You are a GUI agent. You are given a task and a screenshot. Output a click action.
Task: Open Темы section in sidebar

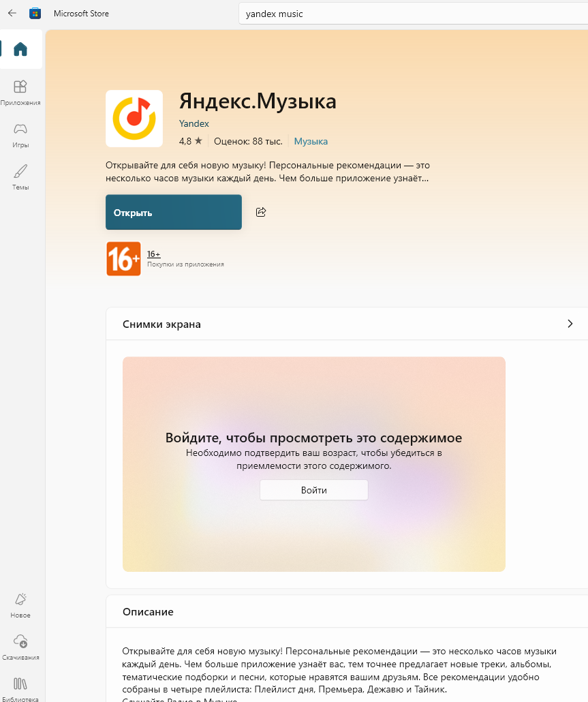click(x=20, y=177)
